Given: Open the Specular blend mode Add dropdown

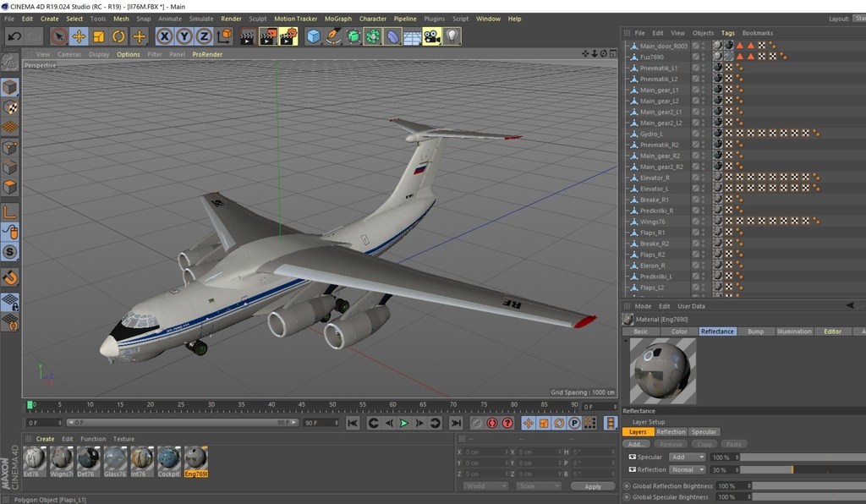Looking at the screenshot, I should coord(688,457).
